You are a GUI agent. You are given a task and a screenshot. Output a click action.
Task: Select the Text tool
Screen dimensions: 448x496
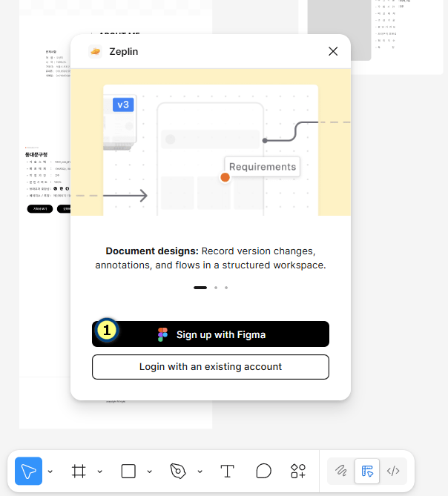tap(227, 471)
